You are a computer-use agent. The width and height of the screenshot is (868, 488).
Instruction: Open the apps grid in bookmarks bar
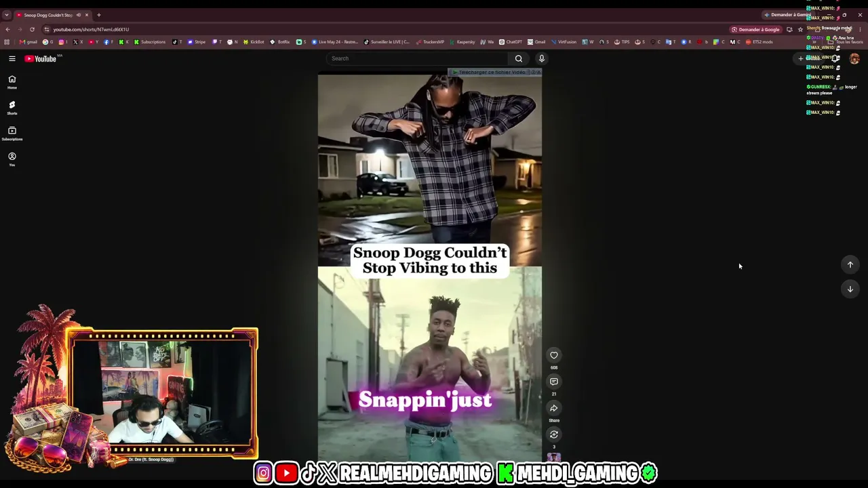click(7, 42)
